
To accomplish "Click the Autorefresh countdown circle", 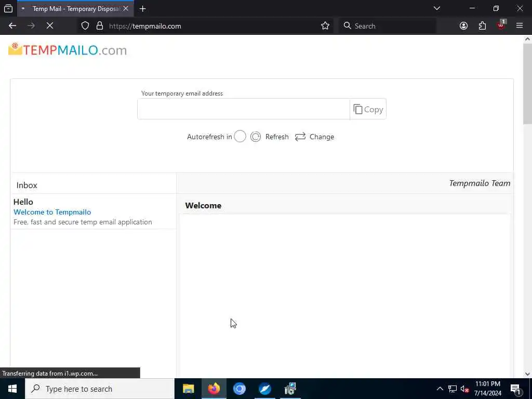I will (240, 137).
